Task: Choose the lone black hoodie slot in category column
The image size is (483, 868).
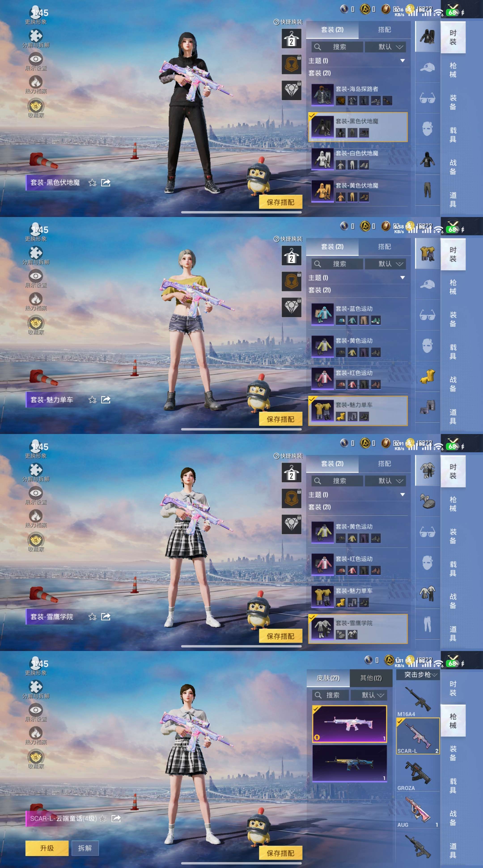Action: [427, 159]
